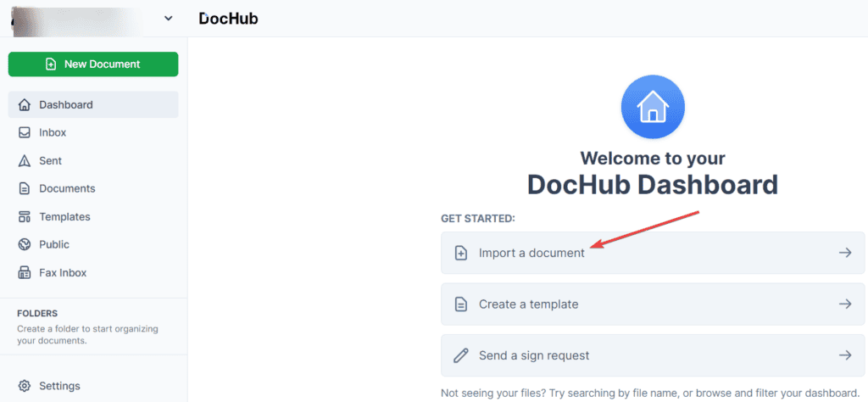Click the Sent paper-plane icon
Viewport: 868px width, 402px height.
[x=24, y=160]
